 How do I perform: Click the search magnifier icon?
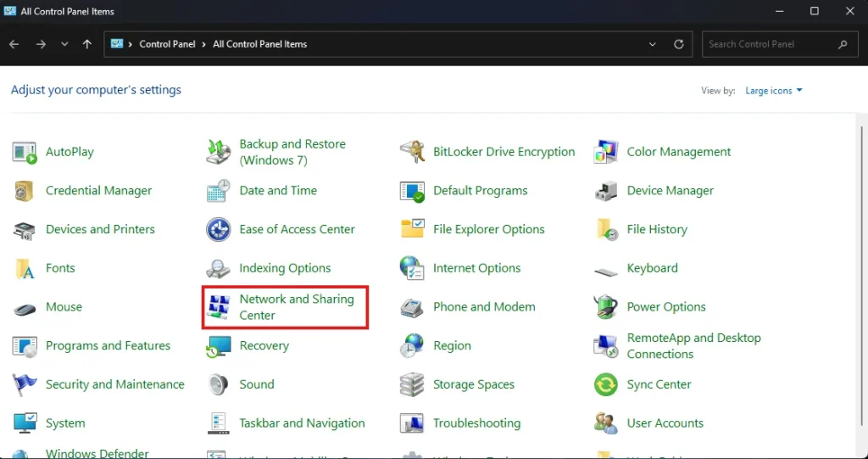point(843,44)
